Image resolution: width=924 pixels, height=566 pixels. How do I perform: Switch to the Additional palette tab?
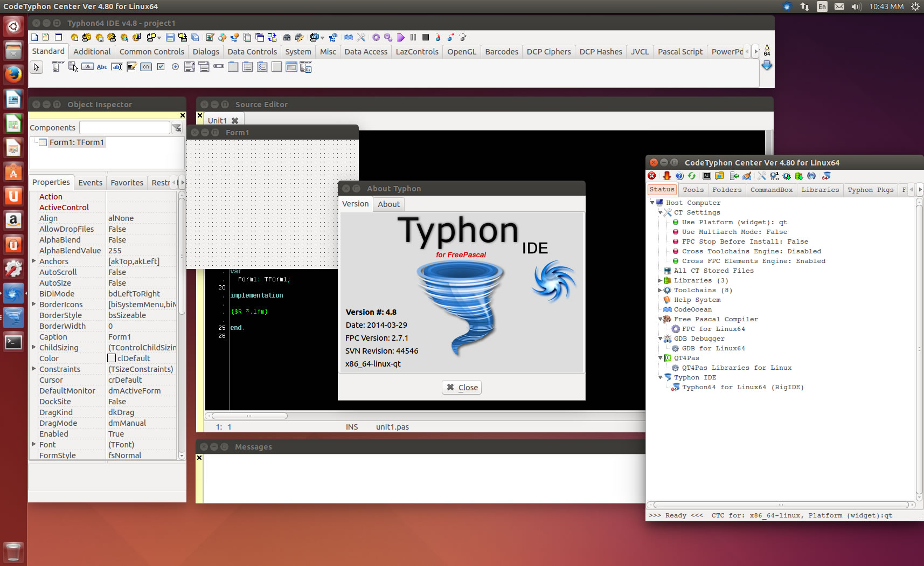92,52
